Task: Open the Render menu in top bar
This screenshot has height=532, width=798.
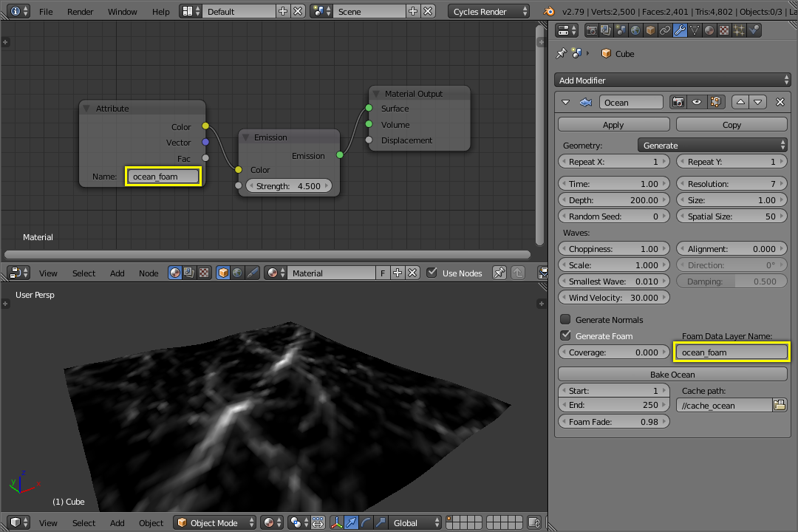Action: [80, 12]
